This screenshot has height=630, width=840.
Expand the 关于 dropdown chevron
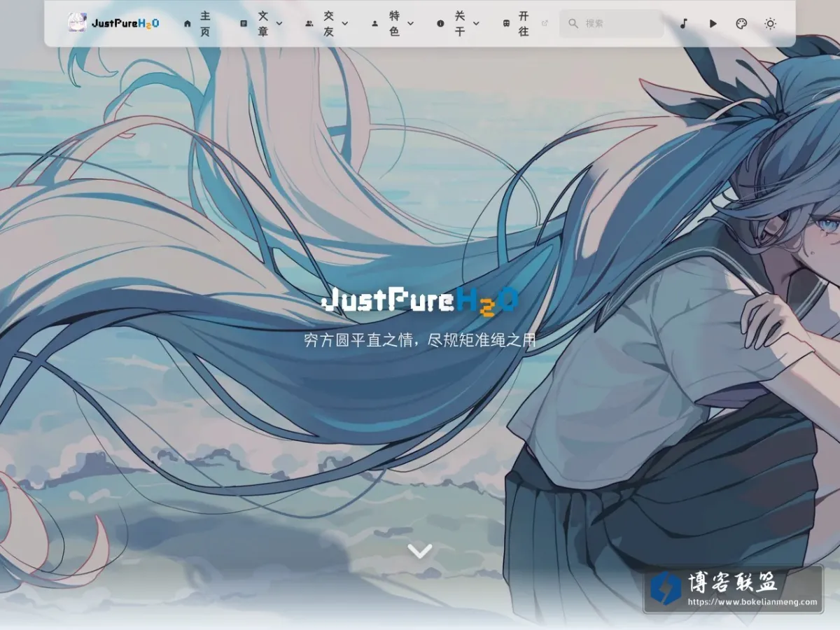point(476,23)
